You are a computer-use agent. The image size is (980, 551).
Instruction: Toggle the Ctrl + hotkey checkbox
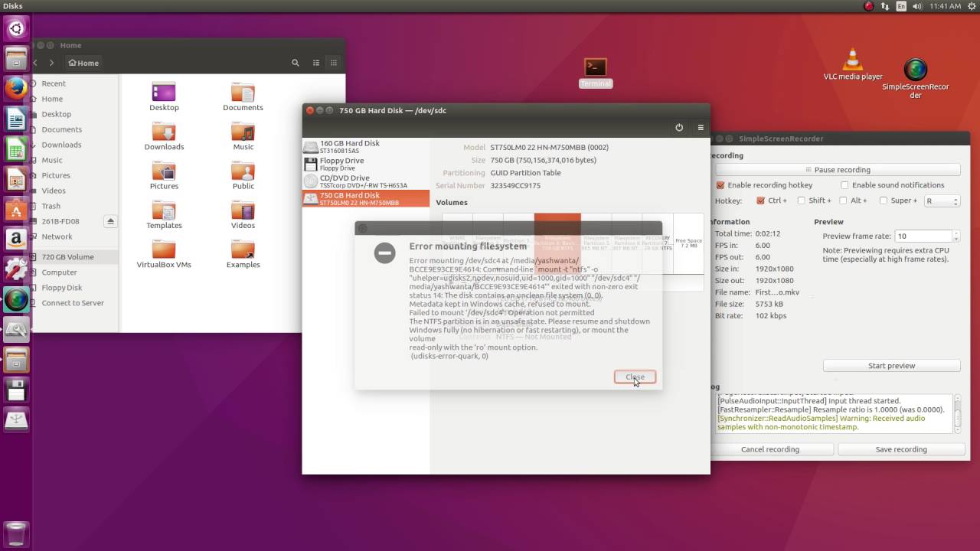[760, 201]
